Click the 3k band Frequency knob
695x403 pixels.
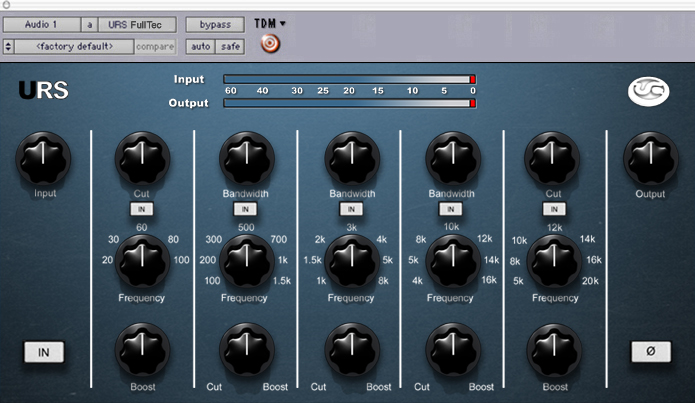(352, 261)
